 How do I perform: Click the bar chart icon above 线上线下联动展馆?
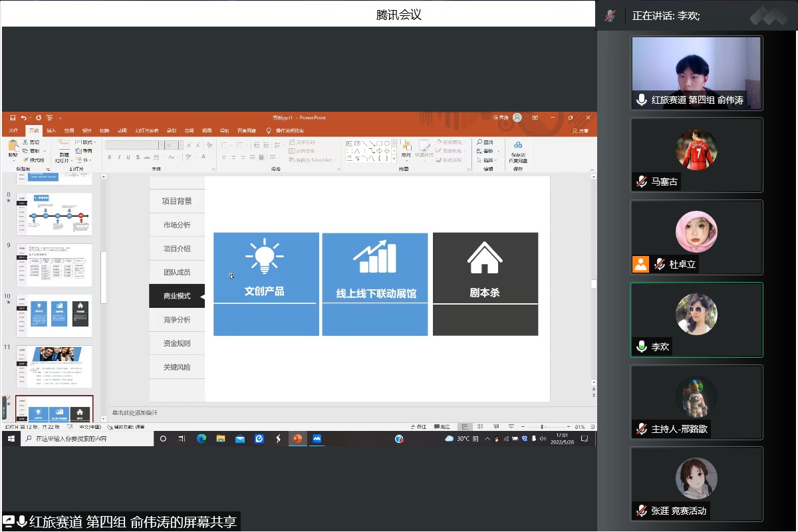375,257
